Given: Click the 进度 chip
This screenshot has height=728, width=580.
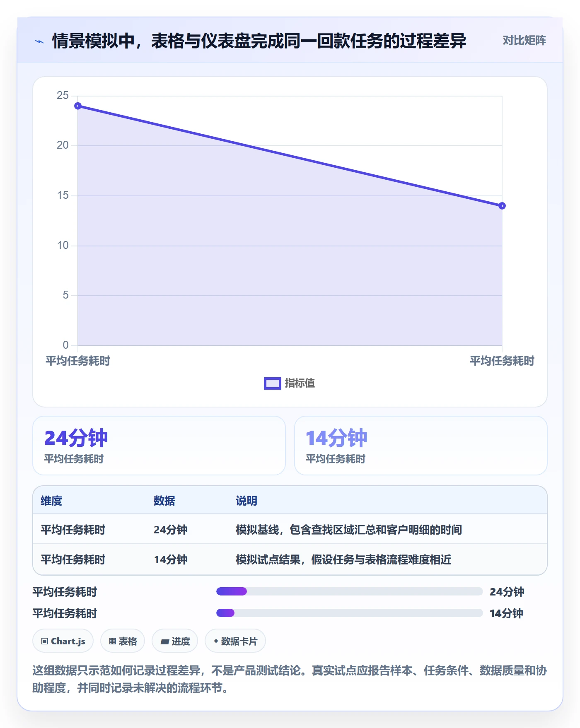Looking at the screenshot, I should (175, 641).
